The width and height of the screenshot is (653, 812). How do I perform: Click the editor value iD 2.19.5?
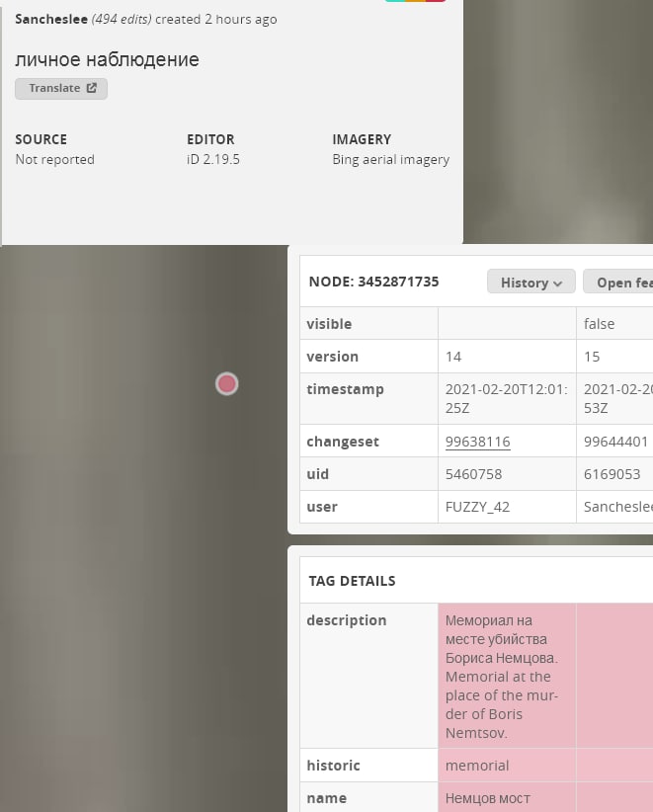pos(213,159)
